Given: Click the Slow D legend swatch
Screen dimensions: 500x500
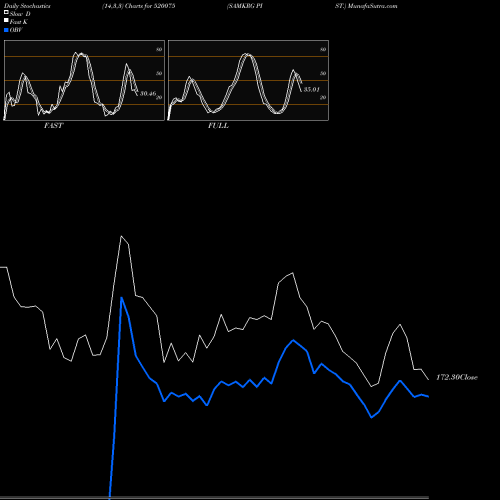Looking at the screenshot, I should [6, 13].
